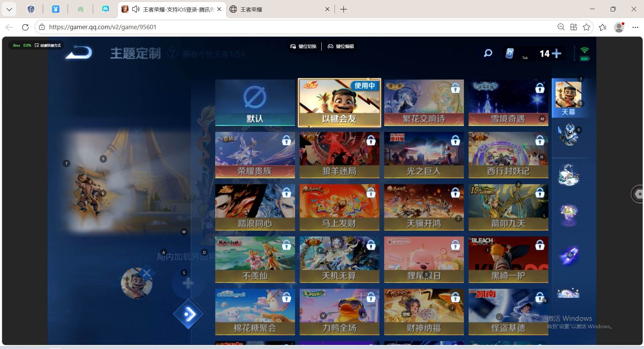Remove the equipped avatar with X badge
Viewport: 644px width, 349px height.
[x=147, y=273]
